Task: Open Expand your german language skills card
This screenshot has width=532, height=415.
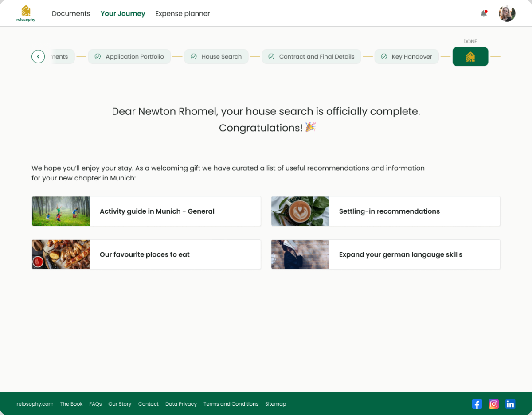Action: (386, 254)
